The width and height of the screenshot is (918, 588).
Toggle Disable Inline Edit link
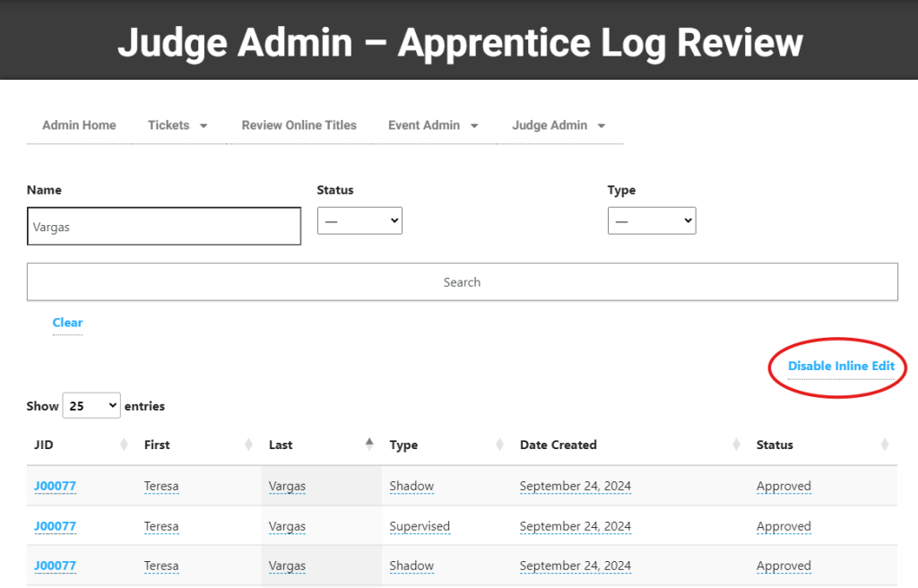(841, 367)
